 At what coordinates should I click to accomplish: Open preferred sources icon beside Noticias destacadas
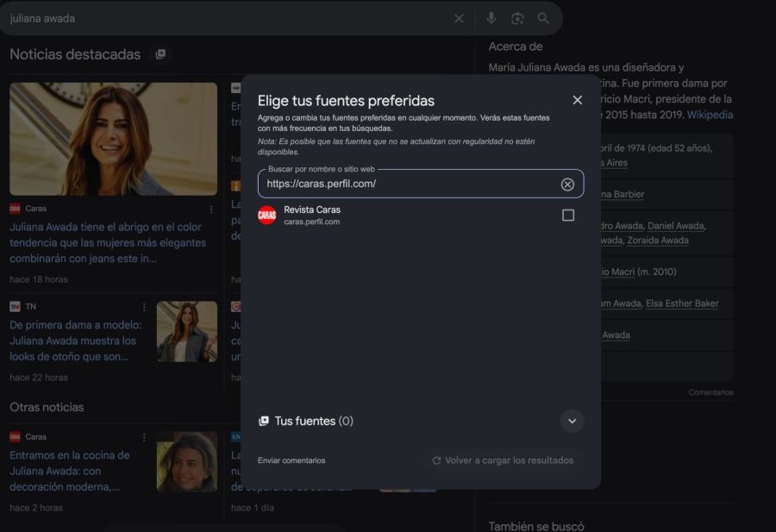[x=160, y=54]
